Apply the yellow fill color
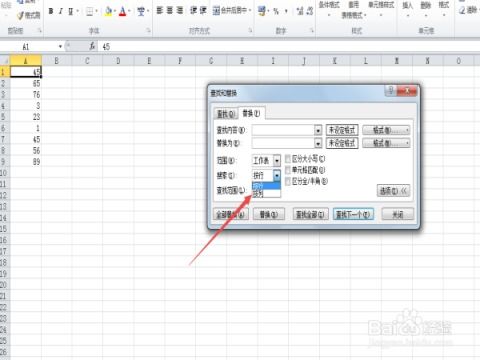Image resolution: width=480 pixels, height=360 pixels. click(108, 12)
